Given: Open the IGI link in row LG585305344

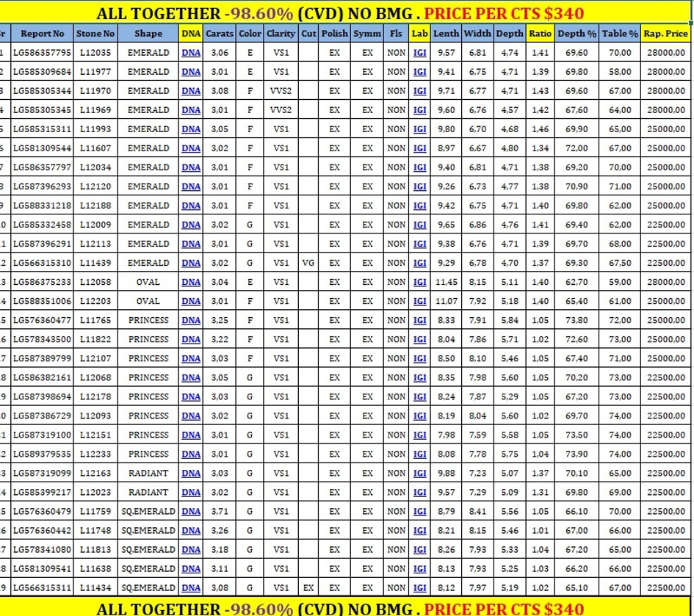Looking at the screenshot, I should coord(419,91).
